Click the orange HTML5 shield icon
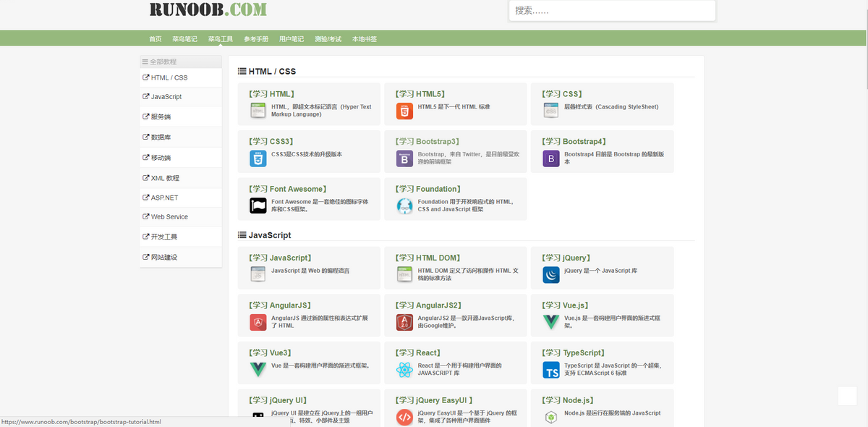The image size is (868, 427). 404,111
